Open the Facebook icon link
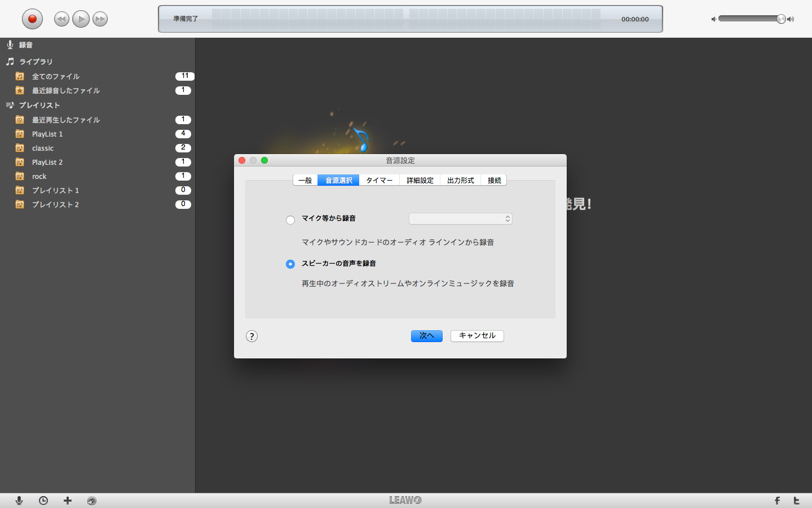The height and width of the screenshot is (508, 812). click(777, 501)
